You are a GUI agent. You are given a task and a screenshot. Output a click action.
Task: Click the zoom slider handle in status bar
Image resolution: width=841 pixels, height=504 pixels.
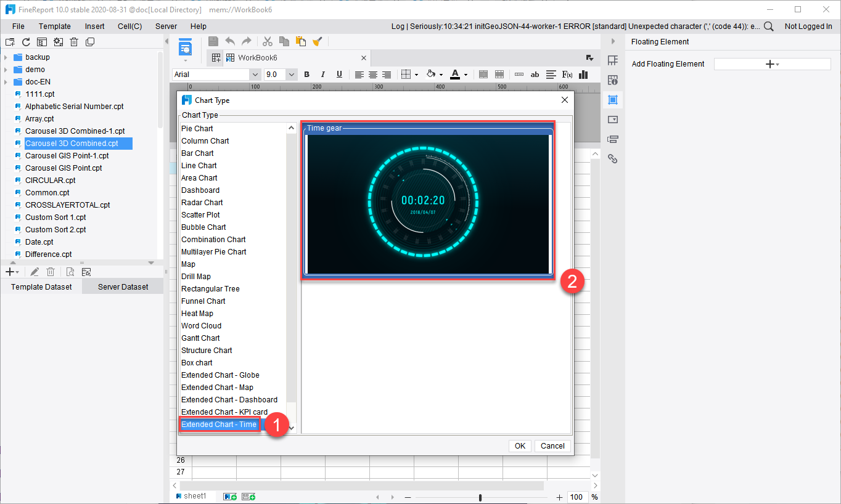pyautogui.click(x=480, y=497)
